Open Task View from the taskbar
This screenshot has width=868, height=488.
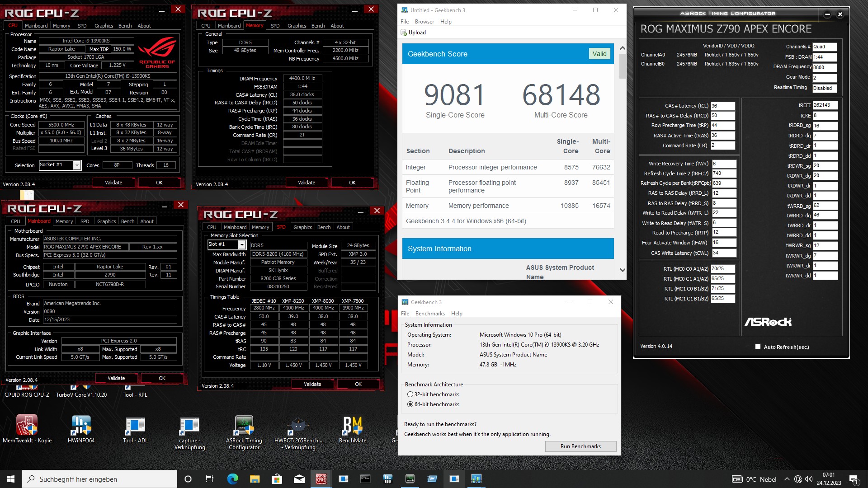pyautogui.click(x=210, y=479)
